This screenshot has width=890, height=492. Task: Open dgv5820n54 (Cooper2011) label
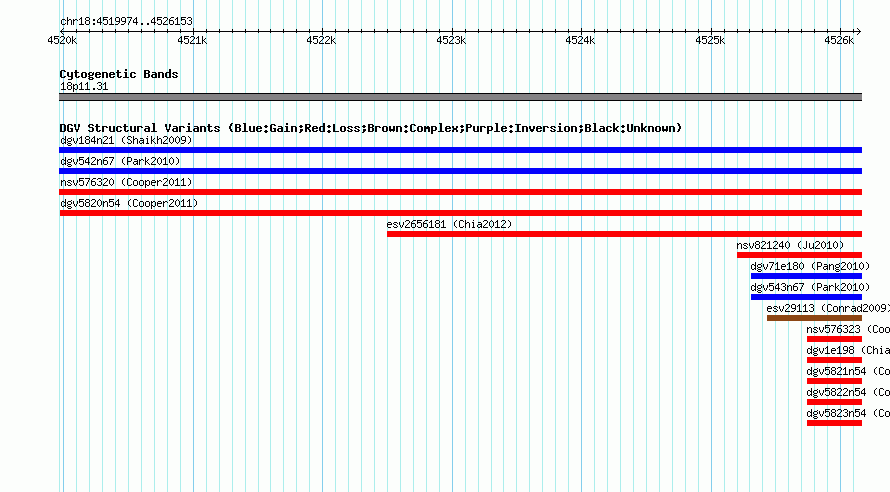click(129, 203)
